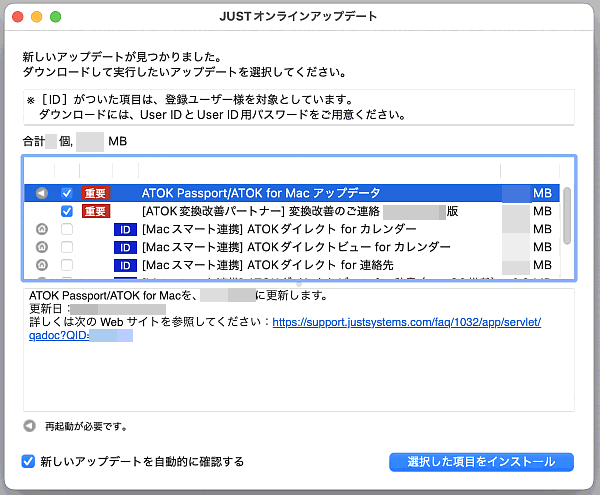This screenshot has width=600, height=495.
Task: Minimize the window with the yellow button
Action: [36, 16]
